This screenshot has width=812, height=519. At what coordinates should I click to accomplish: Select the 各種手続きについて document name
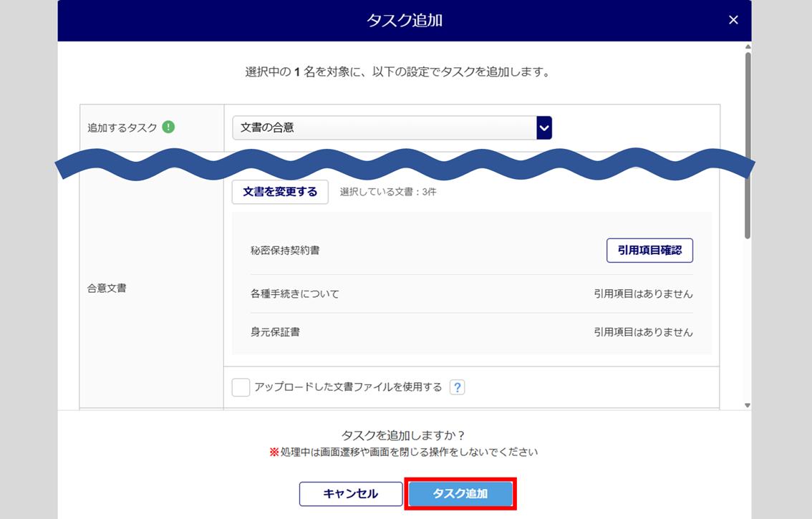tap(295, 294)
